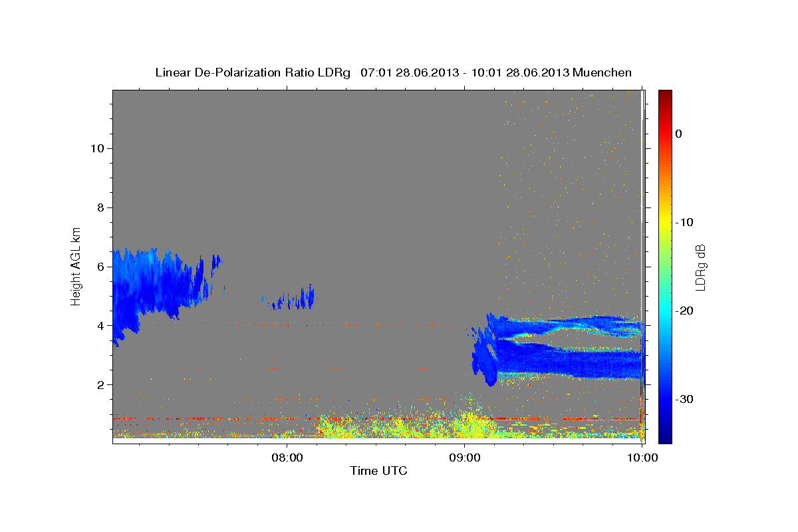
Task: Click the colorbar value '-20'
Action: click(x=684, y=311)
